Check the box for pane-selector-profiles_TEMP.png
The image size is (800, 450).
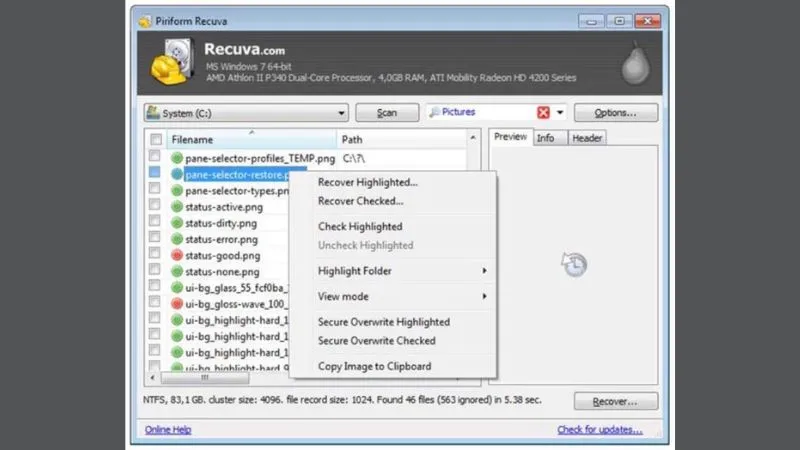155,156
